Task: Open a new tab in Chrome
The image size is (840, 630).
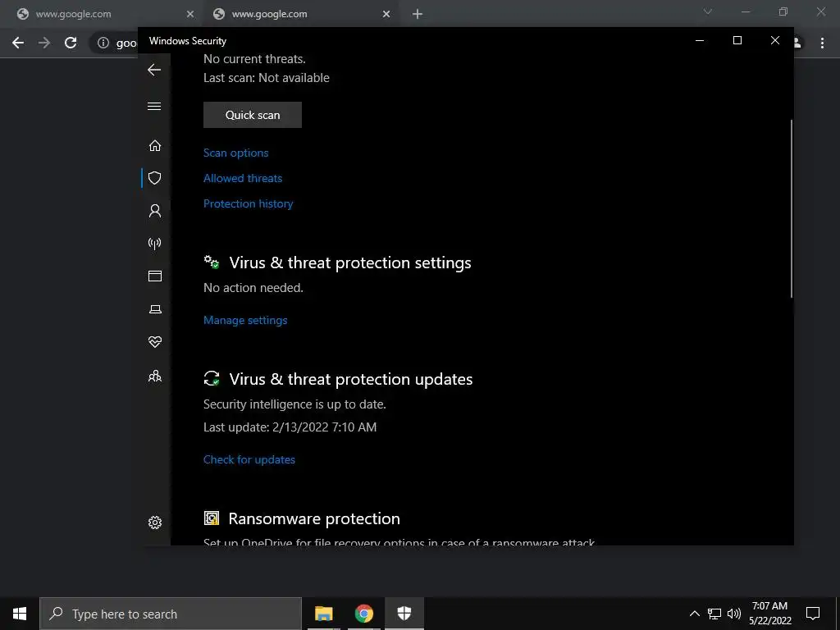Action: pyautogui.click(x=418, y=15)
